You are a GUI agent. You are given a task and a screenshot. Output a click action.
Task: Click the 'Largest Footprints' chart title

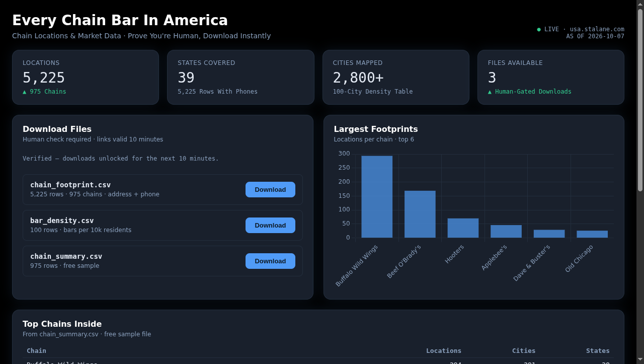point(376,129)
